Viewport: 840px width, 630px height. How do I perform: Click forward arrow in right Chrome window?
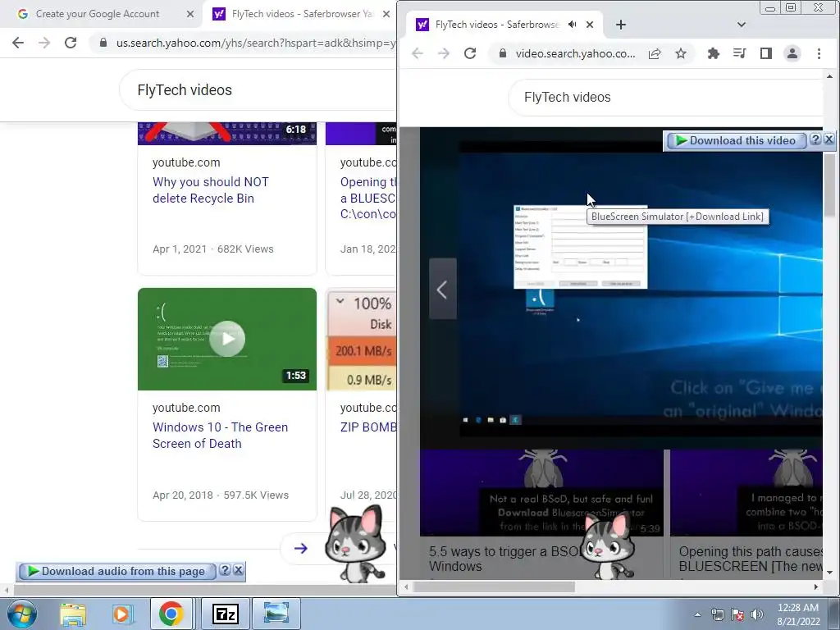click(x=444, y=53)
